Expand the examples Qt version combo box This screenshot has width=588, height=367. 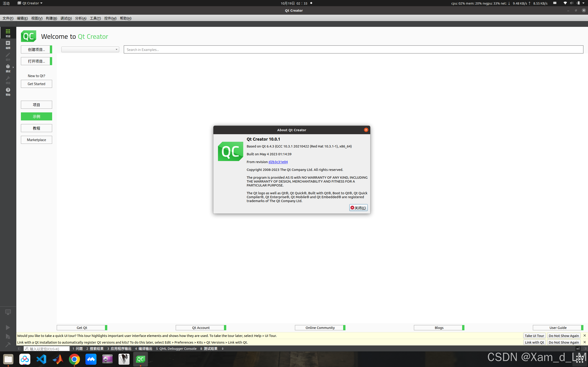point(90,50)
